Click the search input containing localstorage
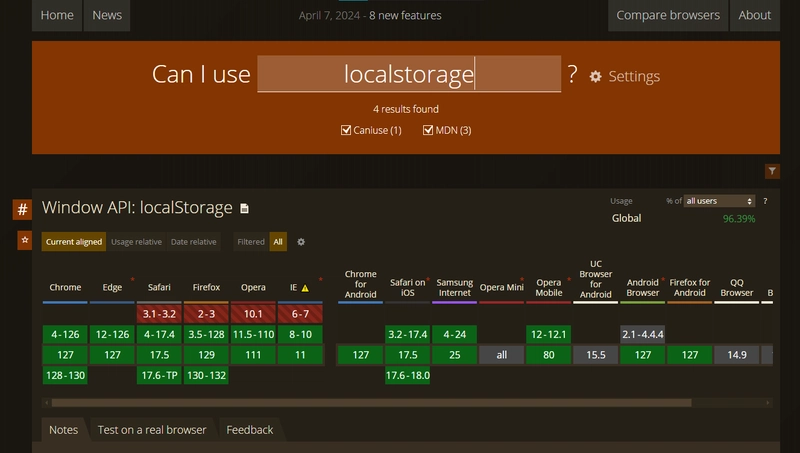The image size is (800, 453). point(409,74)
